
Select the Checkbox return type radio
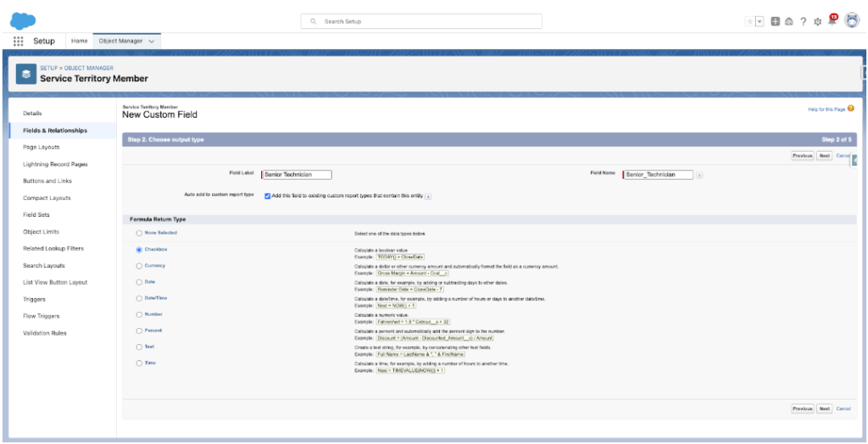point(139,250)
